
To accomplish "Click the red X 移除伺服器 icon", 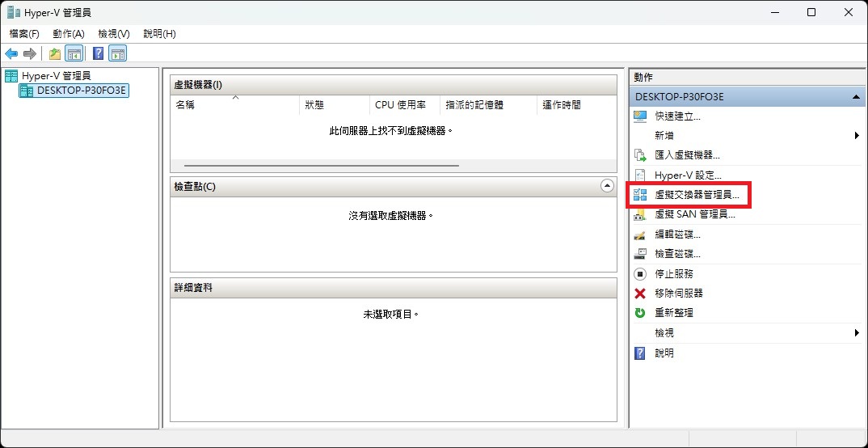I will (x=640, y=294).
